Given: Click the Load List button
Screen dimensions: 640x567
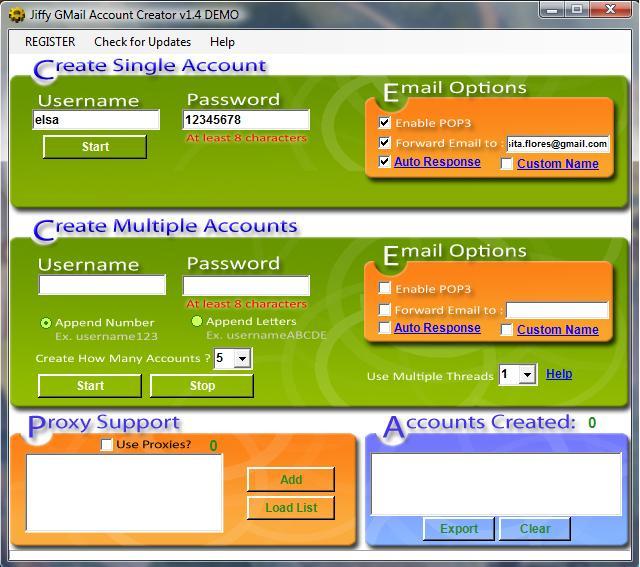Looking at the screenshot, I should click(291, 507).
